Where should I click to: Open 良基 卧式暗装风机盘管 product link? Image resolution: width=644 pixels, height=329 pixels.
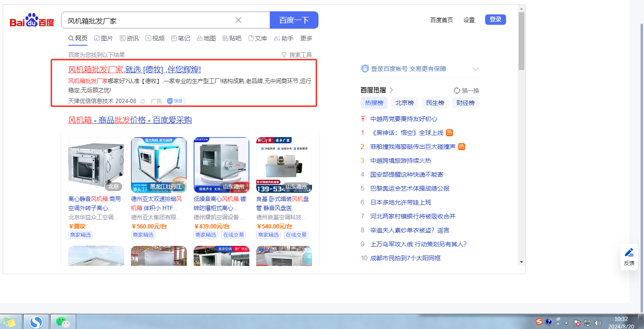[x=283, y=203]
